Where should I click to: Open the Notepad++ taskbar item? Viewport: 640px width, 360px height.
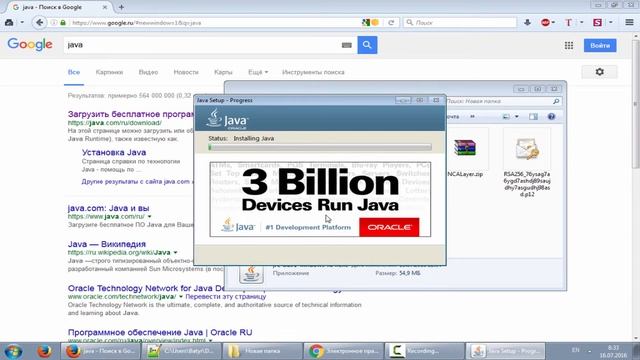(x=182, y=351)
